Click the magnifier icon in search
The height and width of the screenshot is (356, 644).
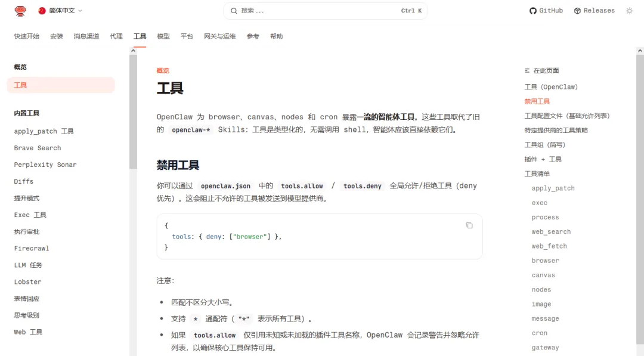point(234,11)
